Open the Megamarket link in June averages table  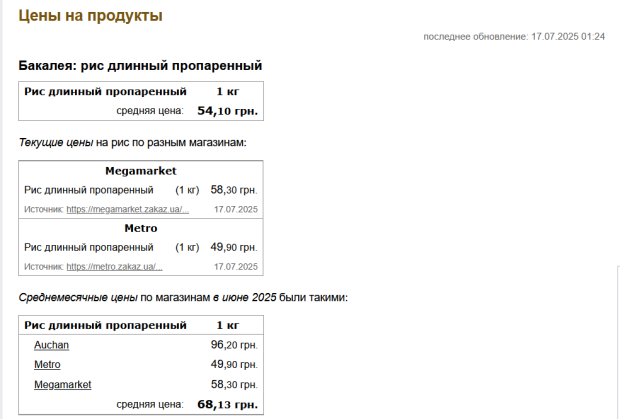[62, 385]
